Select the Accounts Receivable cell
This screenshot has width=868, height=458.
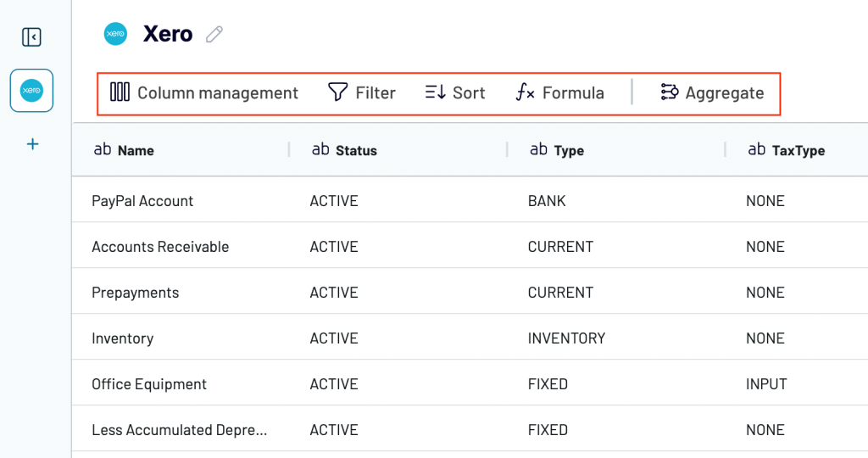click(x=160, y=247)
